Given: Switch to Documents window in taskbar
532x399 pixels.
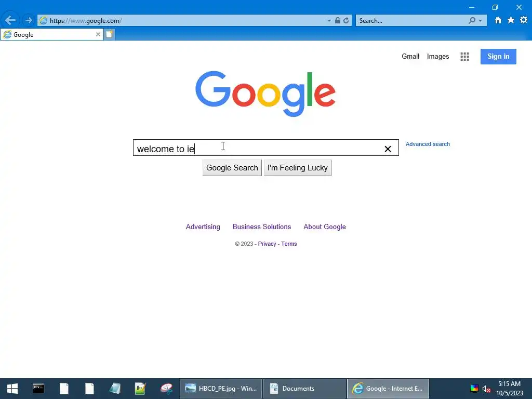Looking at the screenshot, I should [304, 389].
